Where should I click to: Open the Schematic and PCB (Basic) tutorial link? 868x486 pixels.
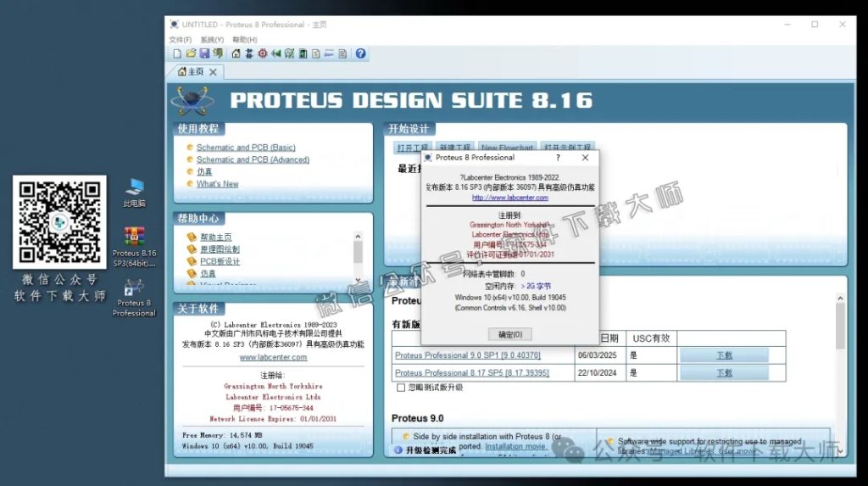tap(246, 148)
